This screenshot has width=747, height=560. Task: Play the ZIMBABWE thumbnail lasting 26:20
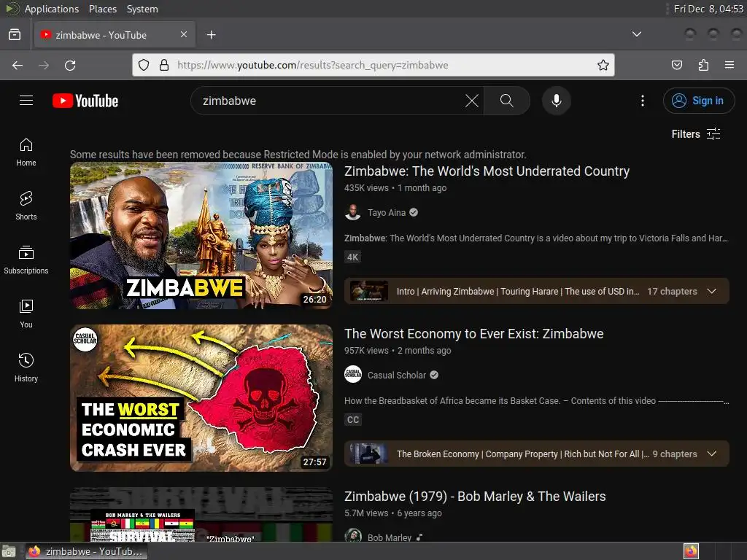[x=201, y=236]
